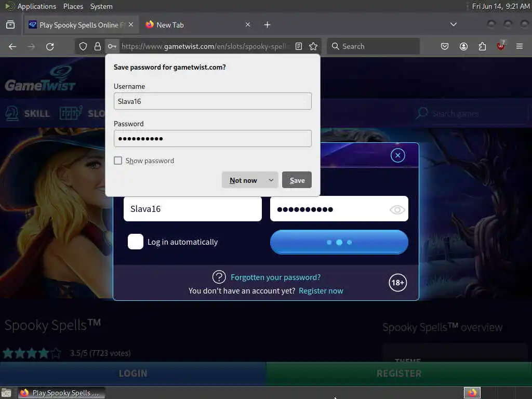Close the New Tab tab
The width and height of the screenshot is (532, 399).
pyautogui.click(x=248, y=25)
